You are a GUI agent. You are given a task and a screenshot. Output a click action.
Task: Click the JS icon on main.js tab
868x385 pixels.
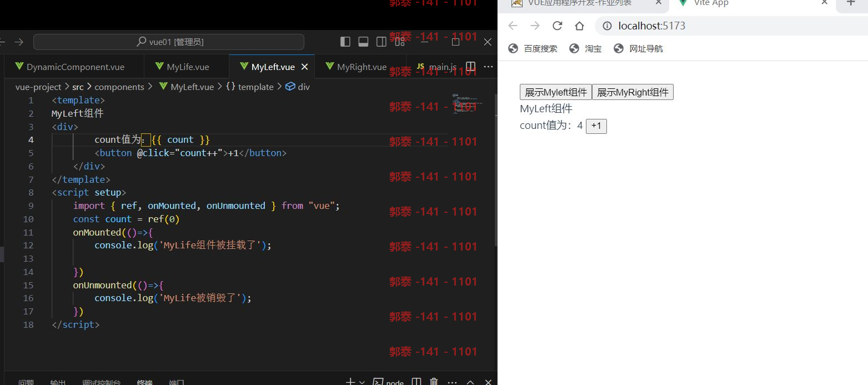point(420,67)
